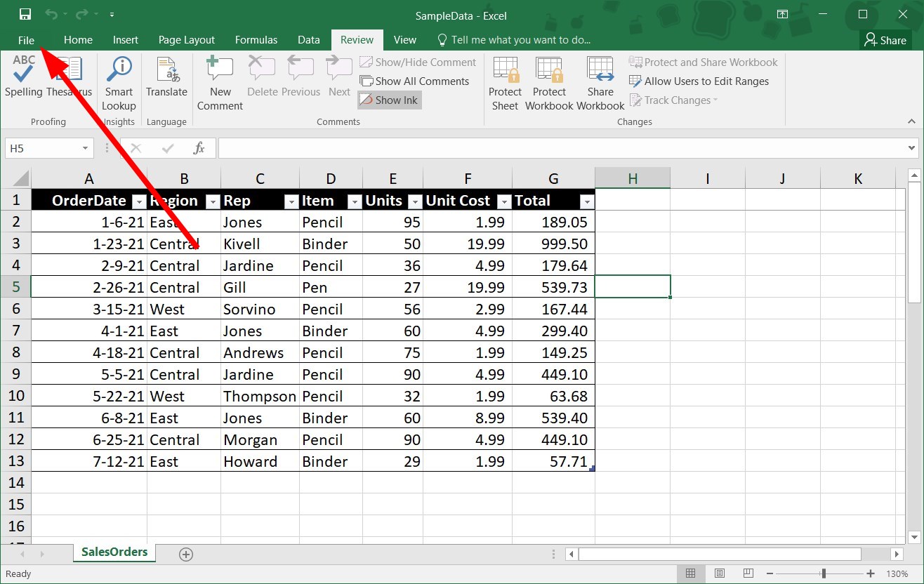Open the Item filter dropdown

click(355, 202)
